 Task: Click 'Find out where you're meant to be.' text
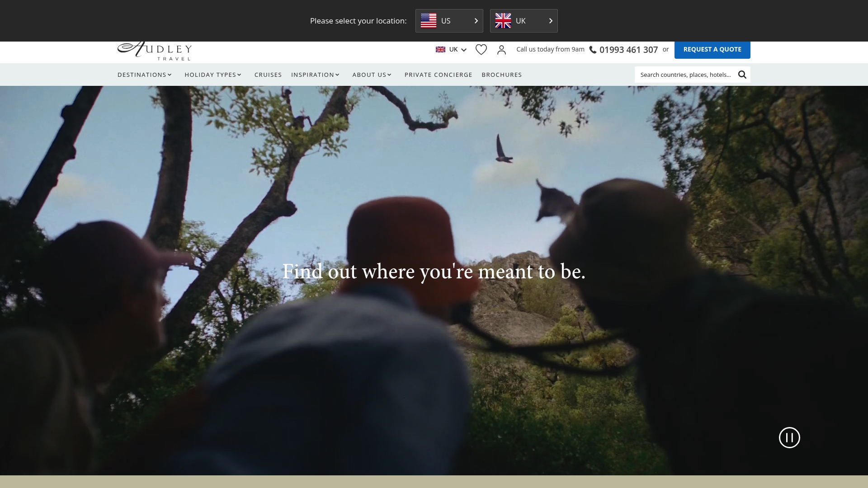[x=434, y=272]
